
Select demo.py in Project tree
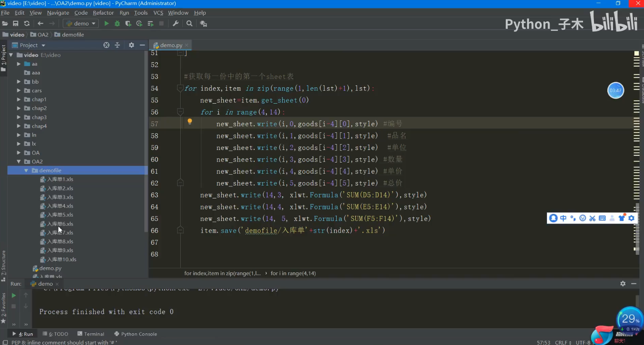47,268
